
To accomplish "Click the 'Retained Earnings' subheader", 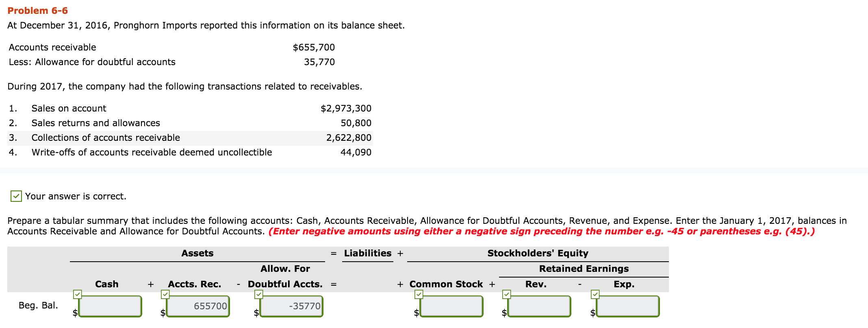I will [x=584, y=269].
